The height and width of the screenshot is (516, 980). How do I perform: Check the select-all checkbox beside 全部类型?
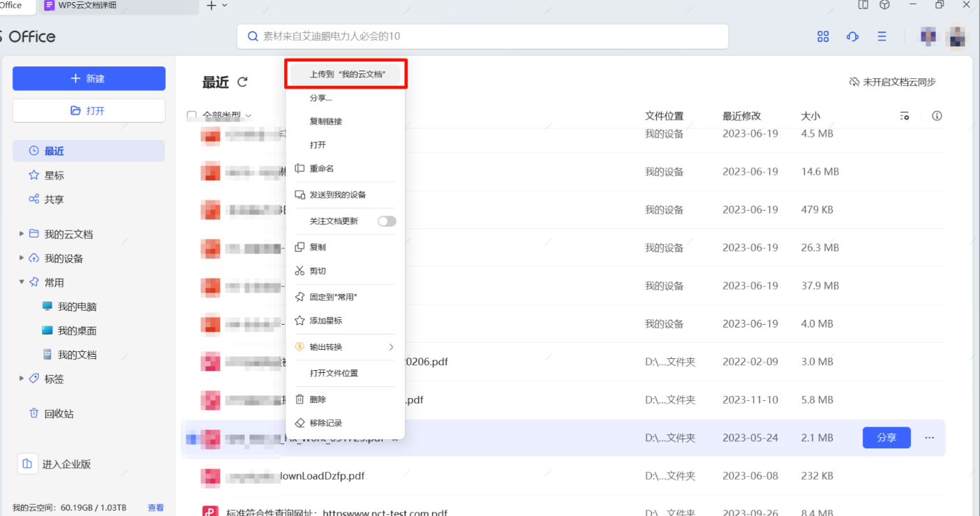tap(192, 115)
